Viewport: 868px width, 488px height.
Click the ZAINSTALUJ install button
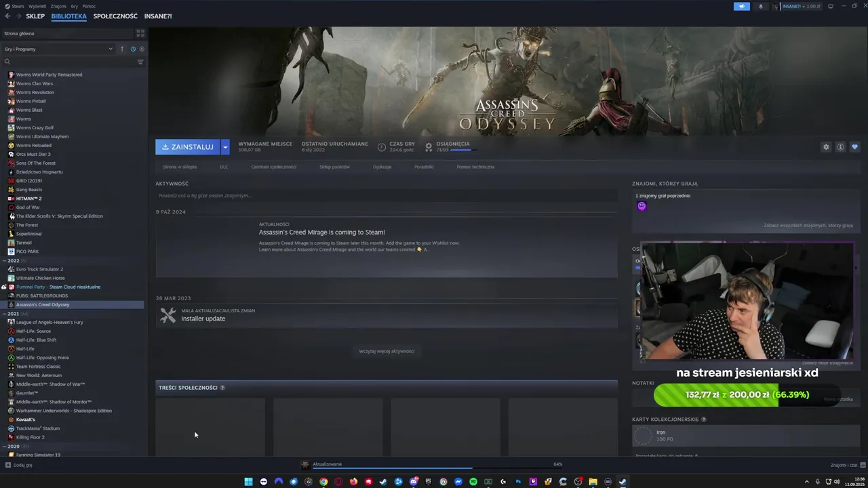click(188, 147)
